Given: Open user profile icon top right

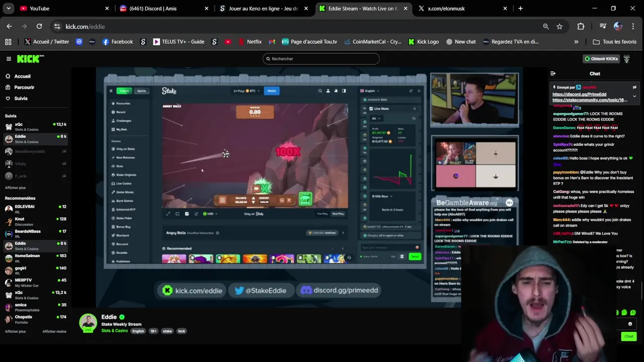Looking at the screenshot, I should [x=627, y=59].
